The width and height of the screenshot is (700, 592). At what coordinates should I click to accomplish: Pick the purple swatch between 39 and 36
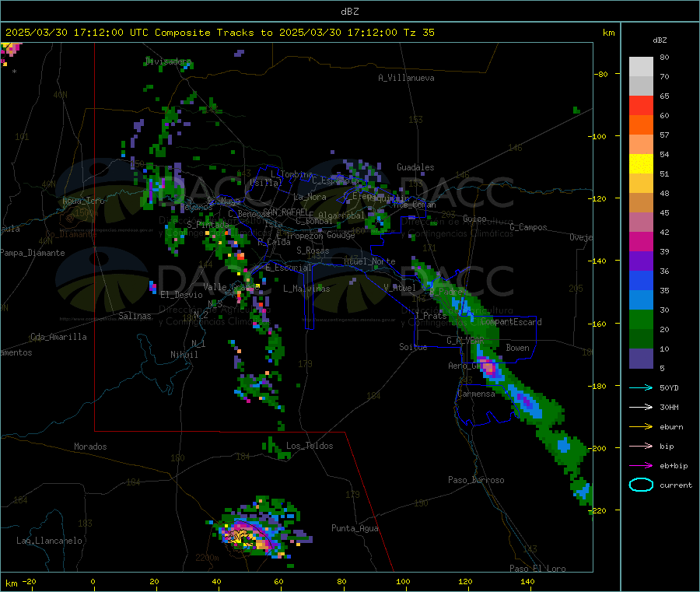point(641,261)
